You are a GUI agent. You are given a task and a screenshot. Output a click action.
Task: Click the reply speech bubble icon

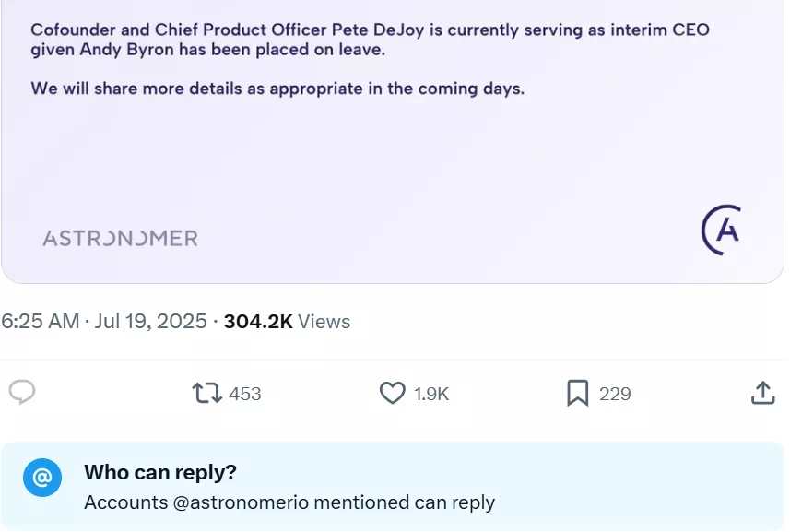(x=22, y=393)
